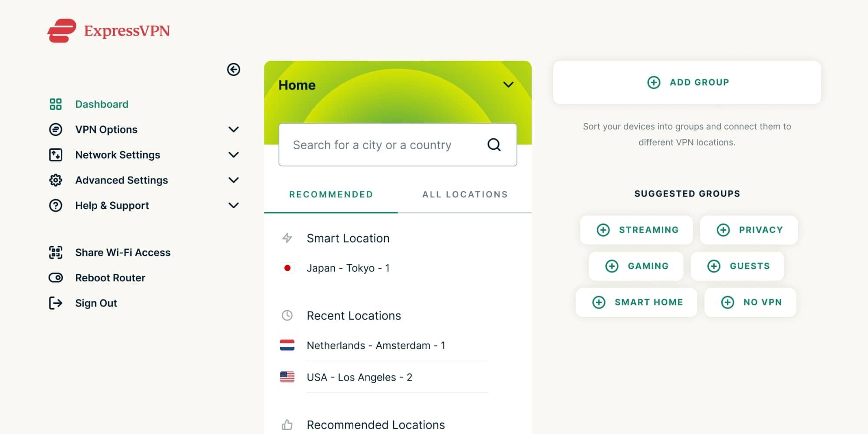This screenshot has height=434, width=868.
Task: Click the ExpressVPN logo
Action: tap(108, 31)
